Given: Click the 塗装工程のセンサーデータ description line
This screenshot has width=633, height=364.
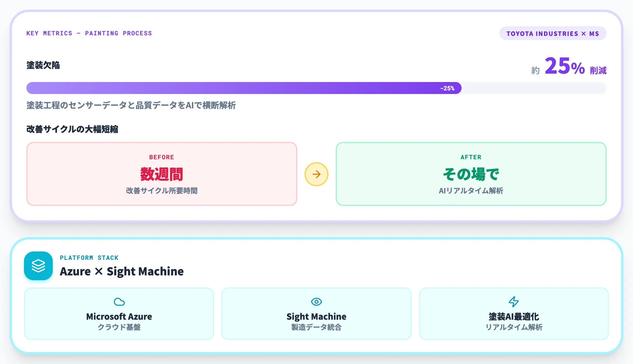Looking at the screenshot, I should pos(131,105).
